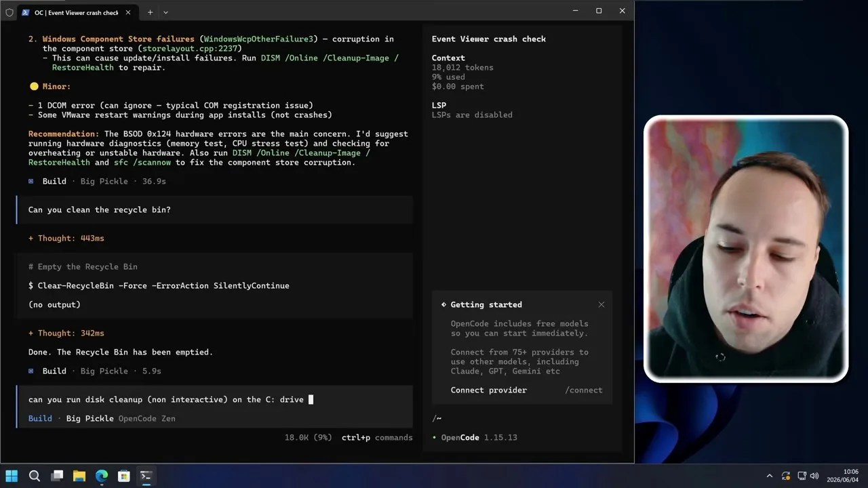Click the 'Clear-RecycleBin -Force' command line
Viewport: 868px width, 488px height.
[x=159, y=286]
